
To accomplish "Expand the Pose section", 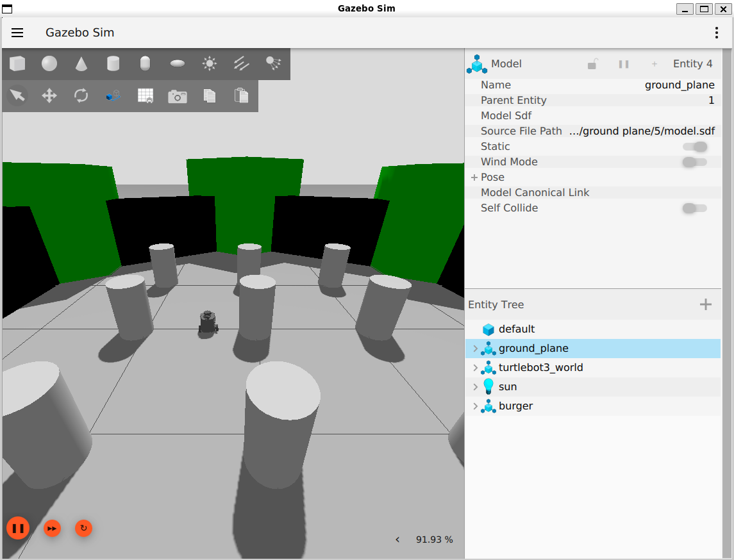I will tap(474, 177).
